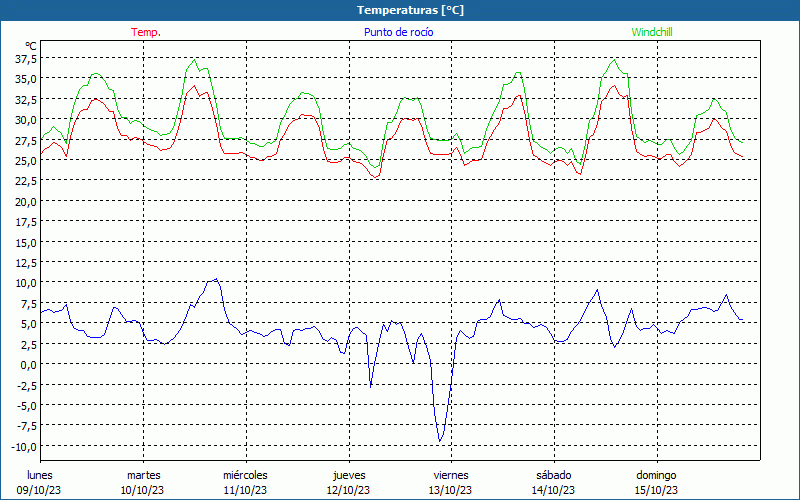Click the 'martes' day label
Screen dimensions: 800x500
[144, 475]
